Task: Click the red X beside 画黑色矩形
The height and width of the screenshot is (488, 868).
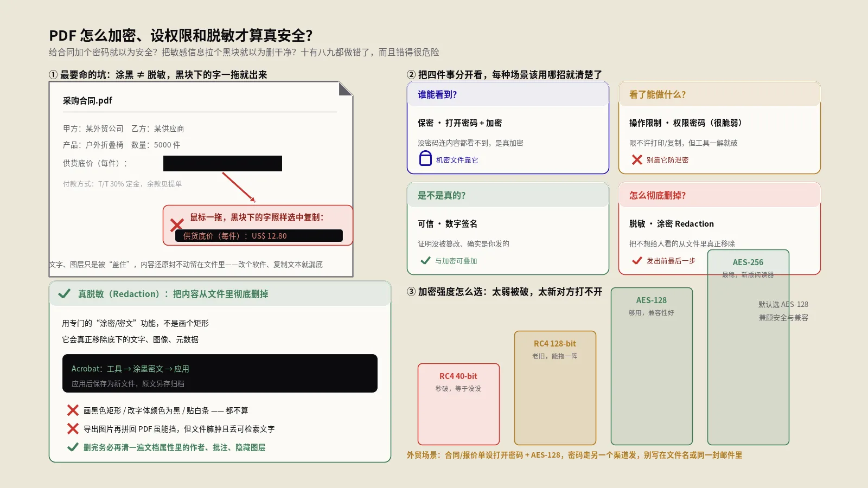Action: [73, 410]
